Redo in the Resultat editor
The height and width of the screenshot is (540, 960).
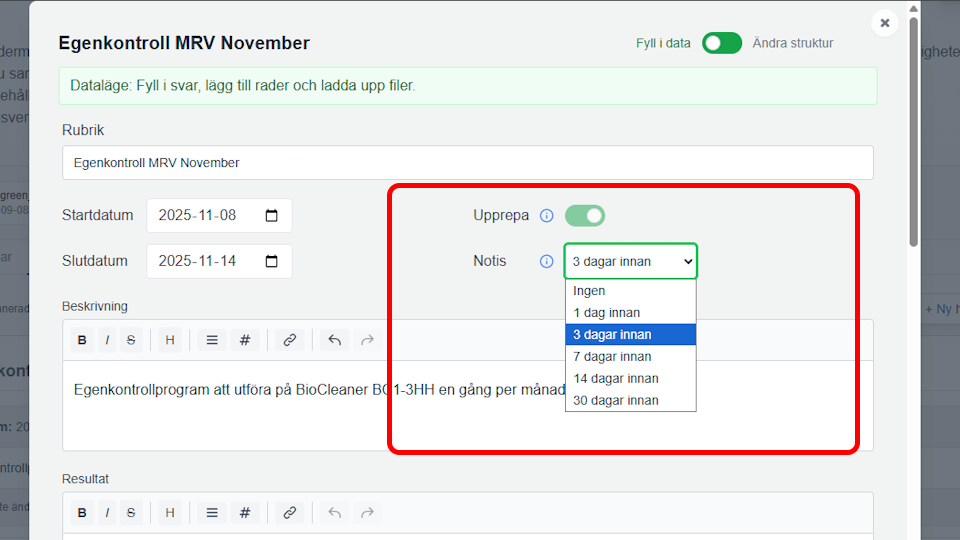[367, 512]
